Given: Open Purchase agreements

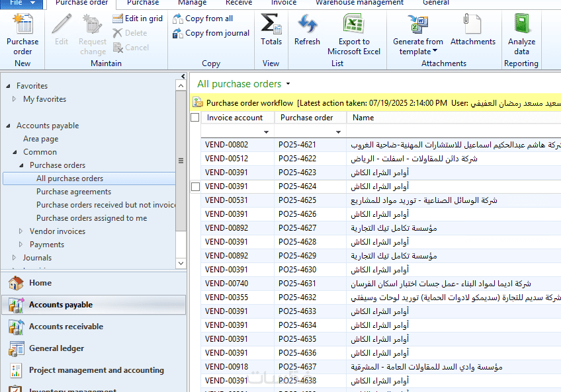Looking at the screenshot, I should pos(73,192).
